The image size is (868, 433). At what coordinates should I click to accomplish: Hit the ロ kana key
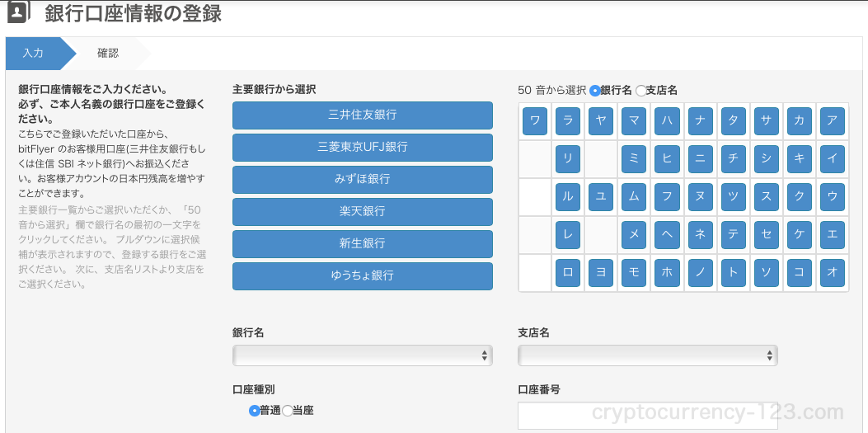(568, 273)
